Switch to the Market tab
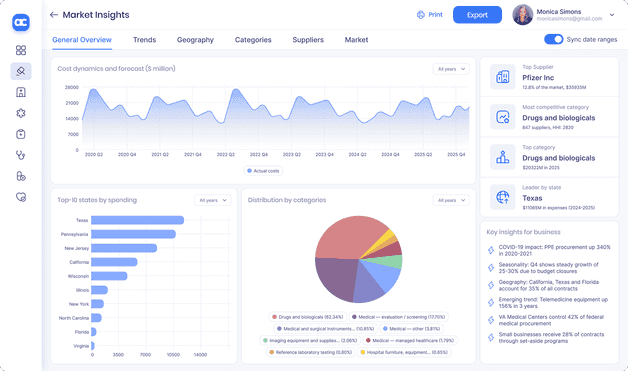 tap(356, 40)
